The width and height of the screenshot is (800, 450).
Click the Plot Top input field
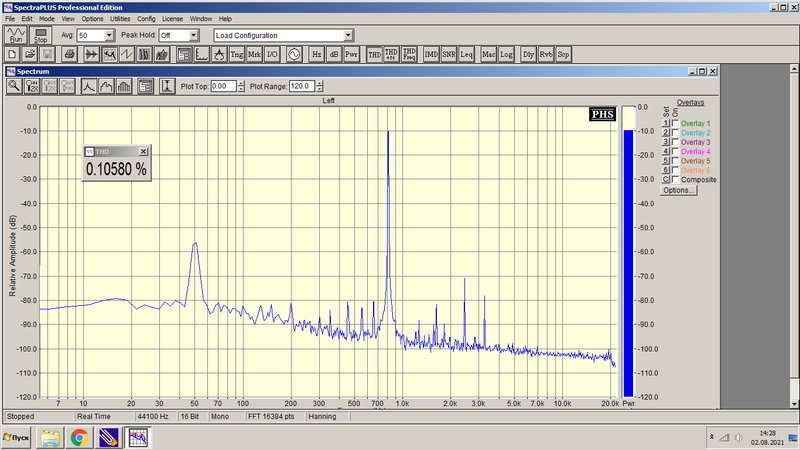click(x=223, y=86)
